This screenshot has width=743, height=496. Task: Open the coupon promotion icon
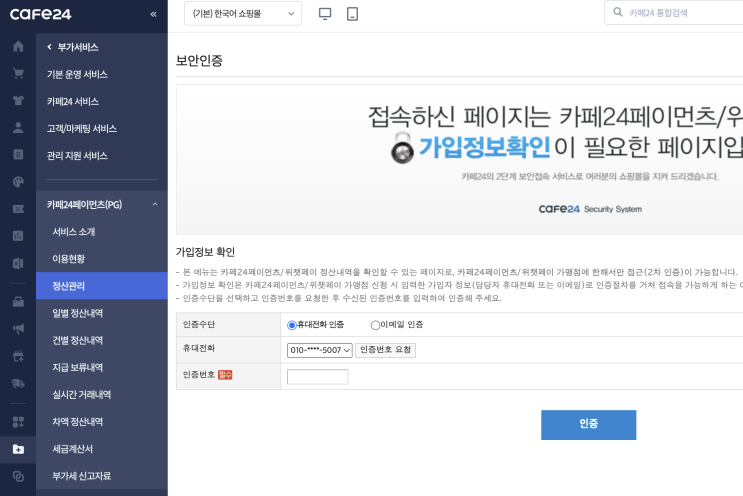(x=18, y=209)
